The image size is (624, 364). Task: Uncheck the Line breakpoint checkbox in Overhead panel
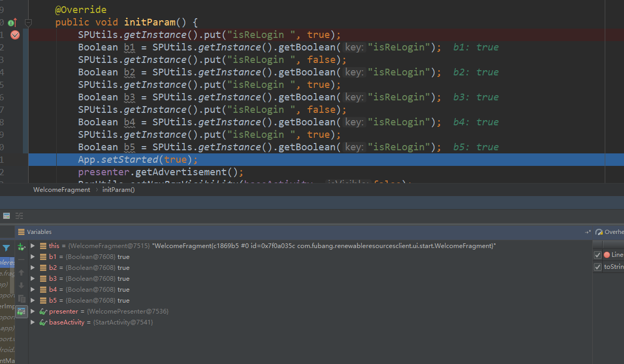597,254
